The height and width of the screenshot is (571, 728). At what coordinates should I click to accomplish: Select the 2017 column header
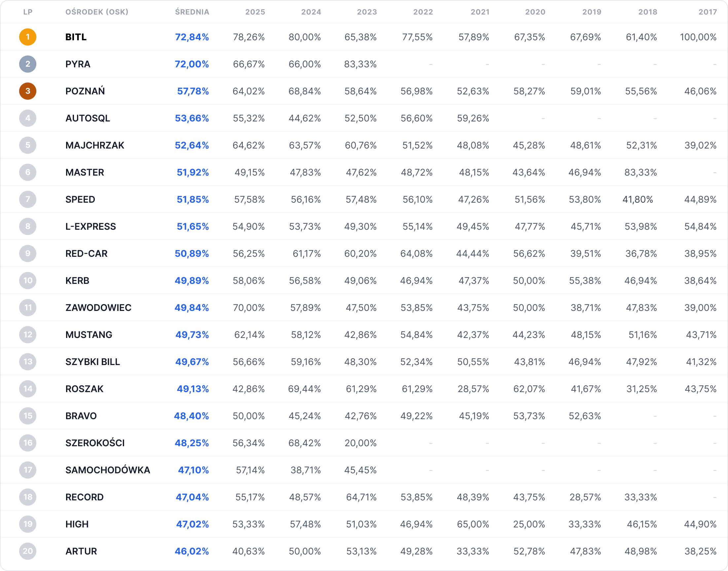click(708, 12)
